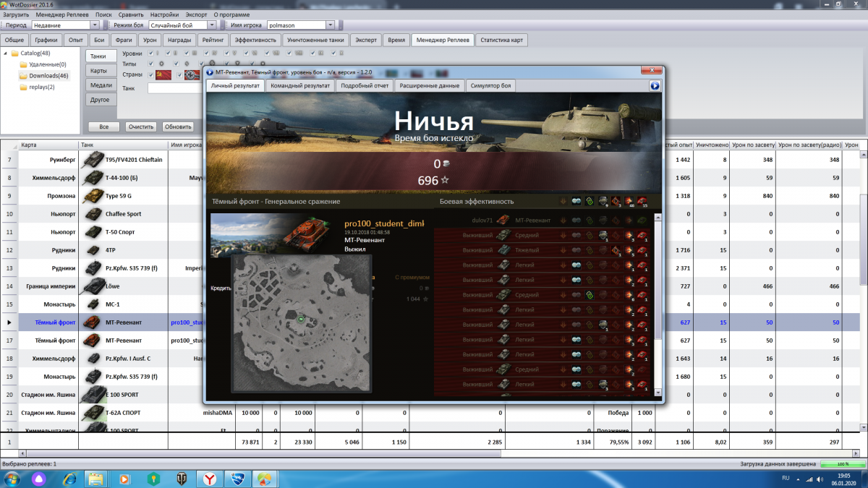Uncheck the USSR checkbox in the Страны row
Viewport: 868px width, 488px height.
150,75
